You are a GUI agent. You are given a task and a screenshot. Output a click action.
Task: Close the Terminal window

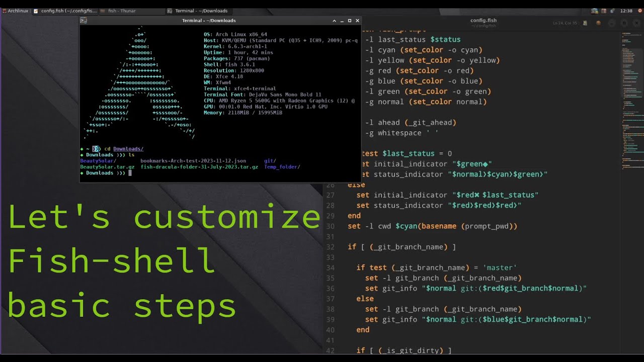click(358, 21)
